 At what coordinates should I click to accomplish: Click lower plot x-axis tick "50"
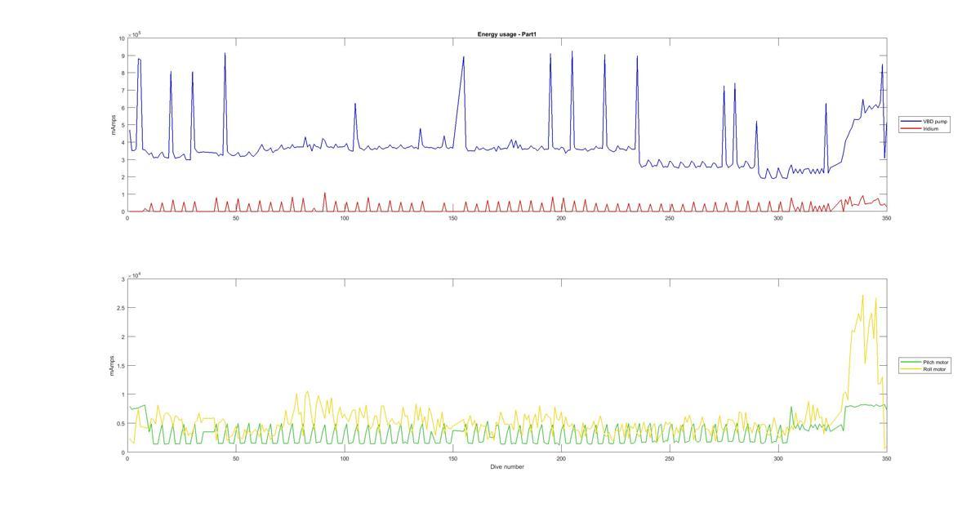[236, 459]
